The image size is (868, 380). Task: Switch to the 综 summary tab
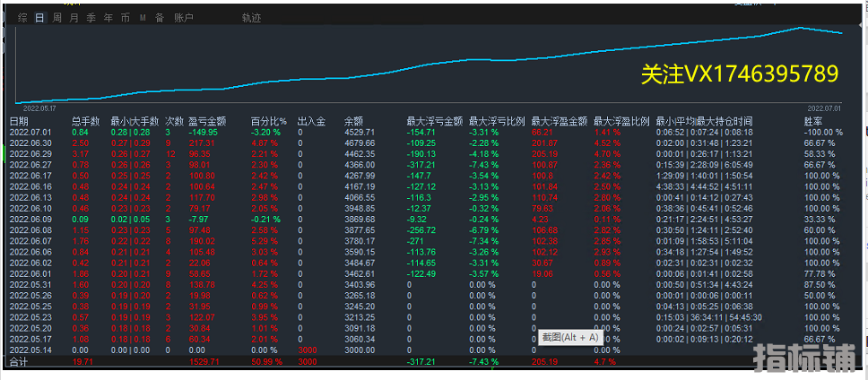(22, 17)
